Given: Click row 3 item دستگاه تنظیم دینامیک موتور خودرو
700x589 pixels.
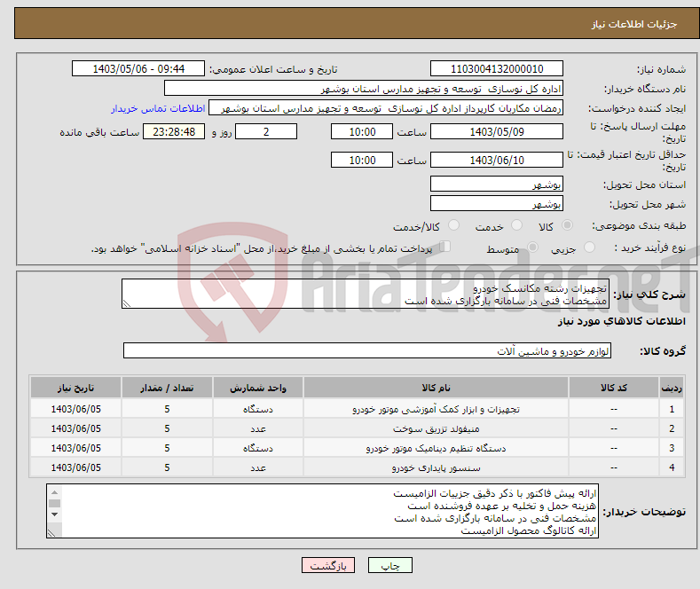Looking at the screenshot, I should coord(437,448).
